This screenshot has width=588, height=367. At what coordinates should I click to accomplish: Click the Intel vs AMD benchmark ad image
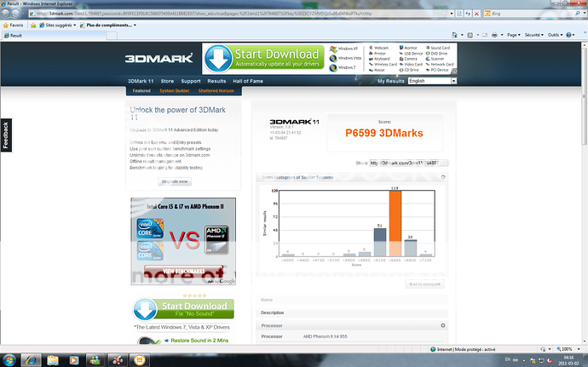pos(183,242)
